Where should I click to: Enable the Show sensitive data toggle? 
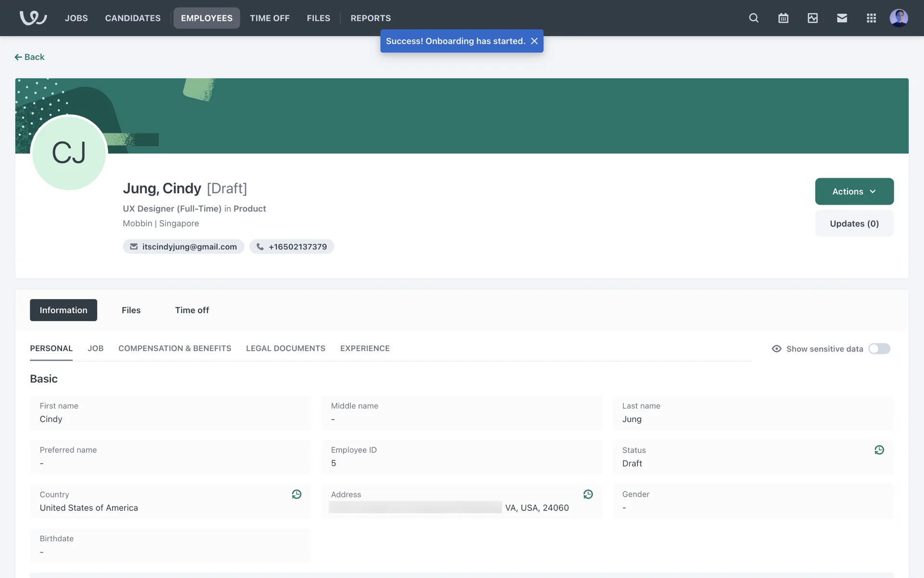point(879,349)
